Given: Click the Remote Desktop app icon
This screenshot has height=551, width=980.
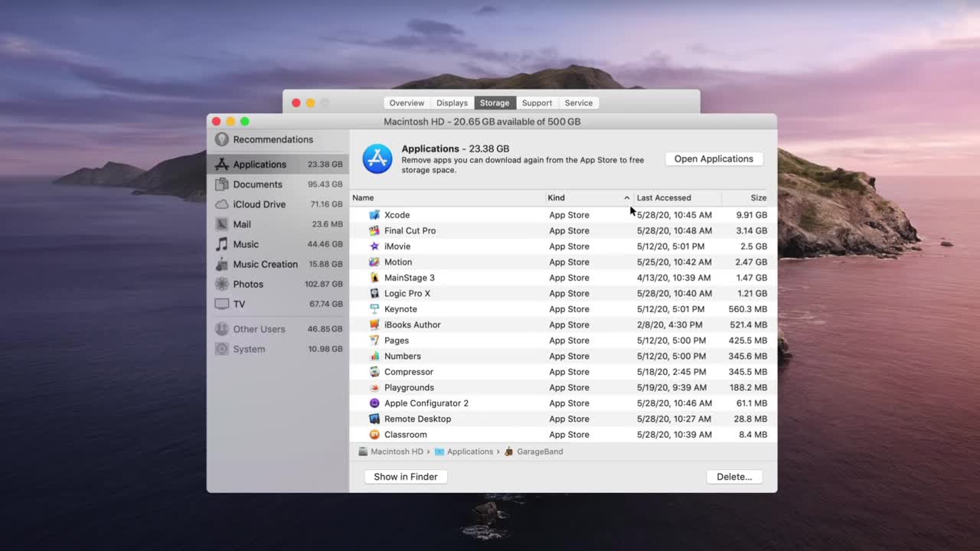Looking at the screenshot, I should pos(374,419).
